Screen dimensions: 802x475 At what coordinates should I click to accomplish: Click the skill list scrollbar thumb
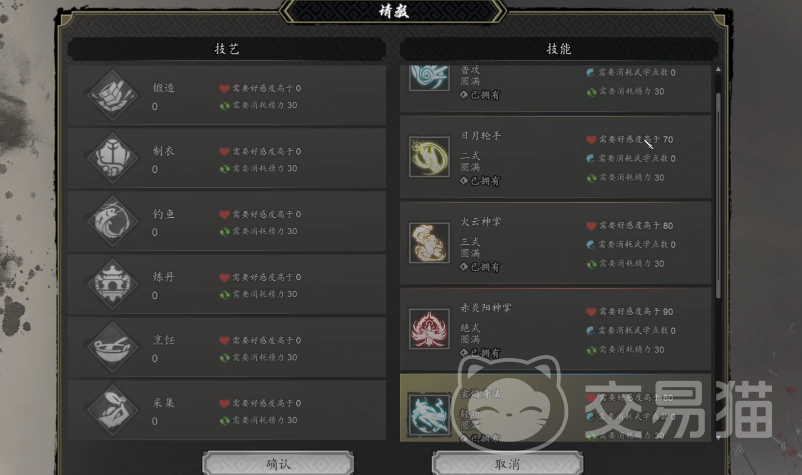point(718,195)
